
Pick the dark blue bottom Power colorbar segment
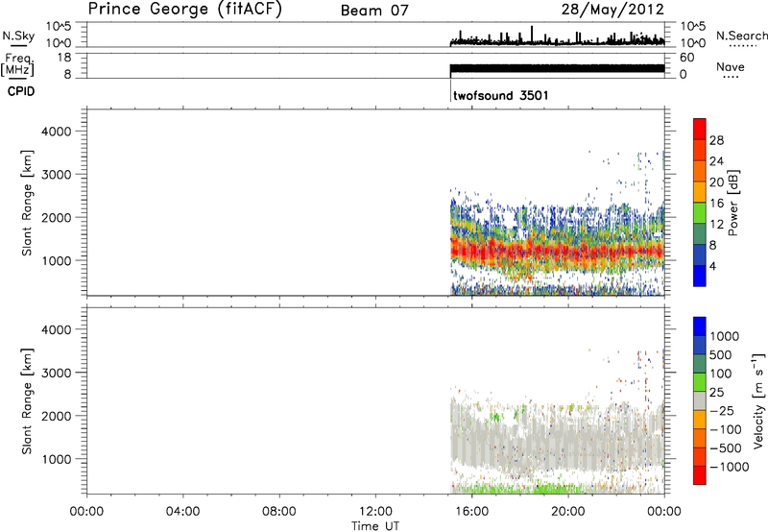click(699, 277)
